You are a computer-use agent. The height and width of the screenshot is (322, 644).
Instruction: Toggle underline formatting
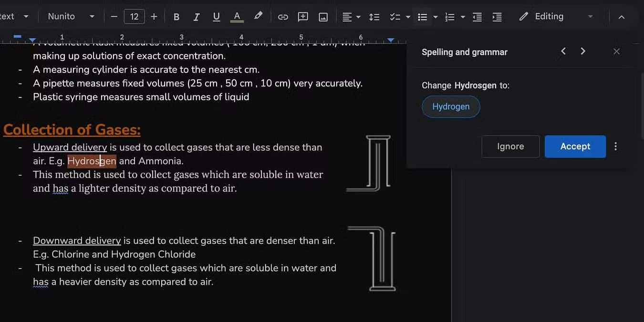pos(216,17)
